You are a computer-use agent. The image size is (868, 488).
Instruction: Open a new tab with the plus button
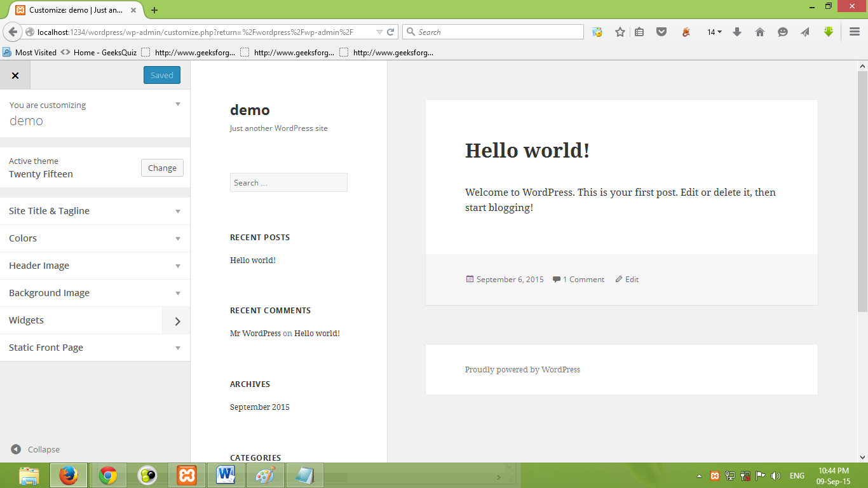[x=154, y=10]
